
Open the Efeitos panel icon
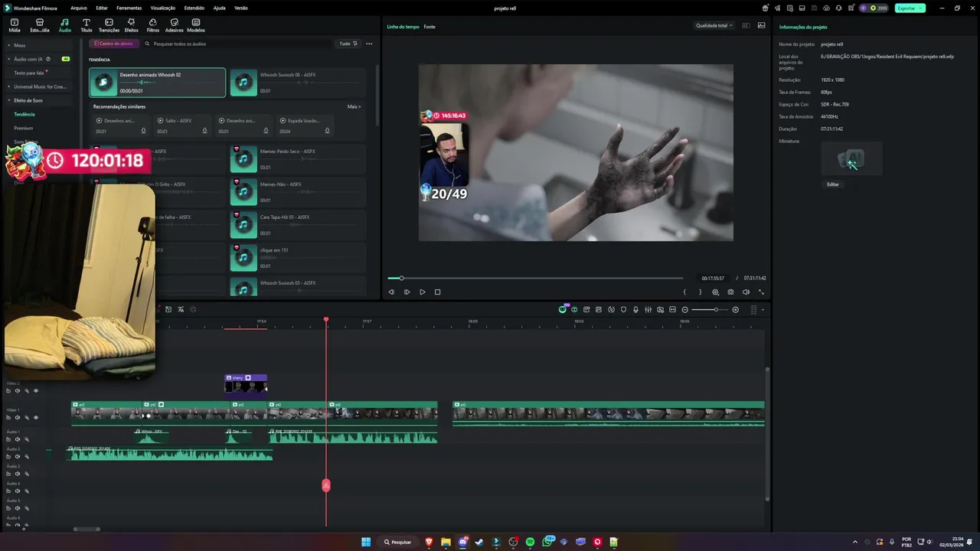(x=131, y=25)
